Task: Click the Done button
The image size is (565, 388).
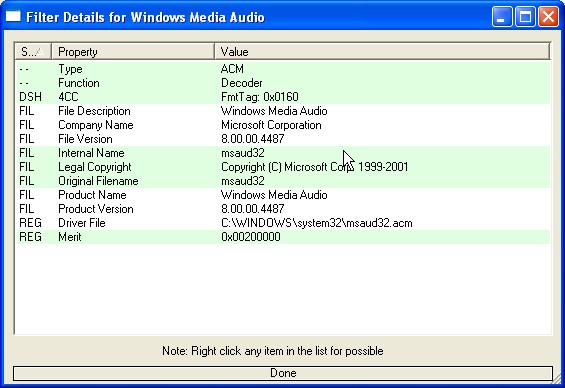Action: tap(283, 373)
